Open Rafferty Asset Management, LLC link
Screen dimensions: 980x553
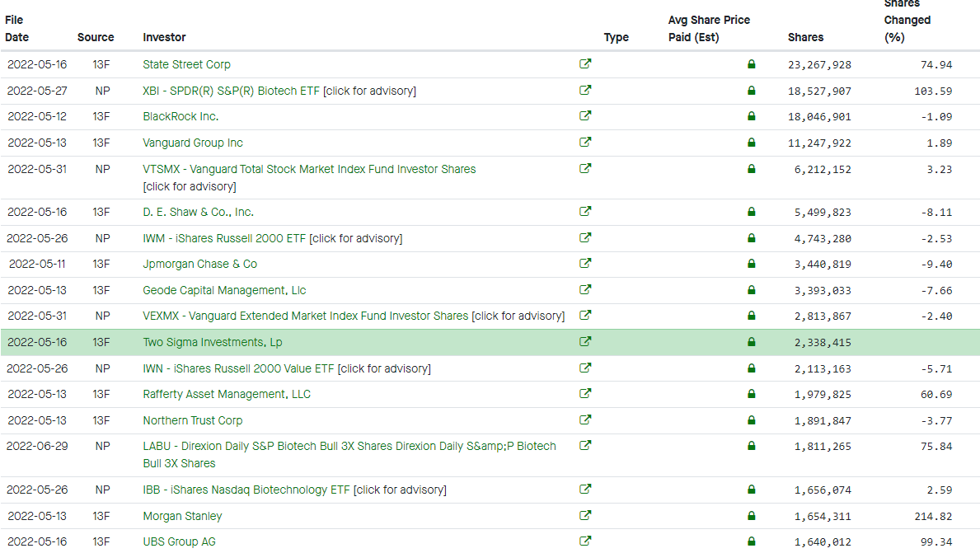pos(227,394)
